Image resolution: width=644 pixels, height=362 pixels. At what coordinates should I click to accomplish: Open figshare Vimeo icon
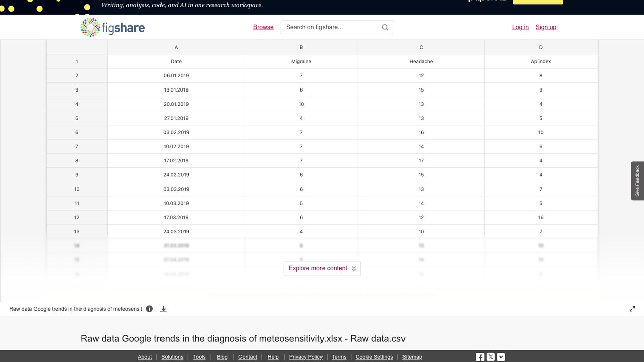tap(501, 357)
